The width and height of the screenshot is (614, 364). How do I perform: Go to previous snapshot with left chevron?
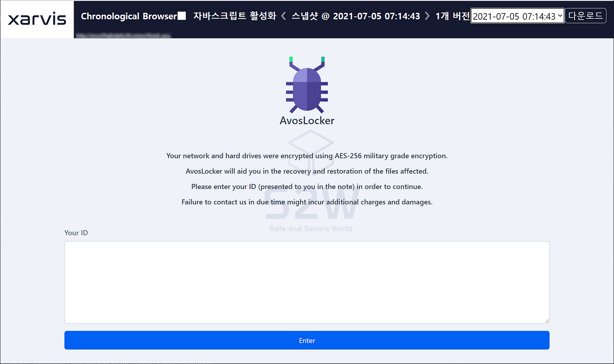[x=283, y=16]
